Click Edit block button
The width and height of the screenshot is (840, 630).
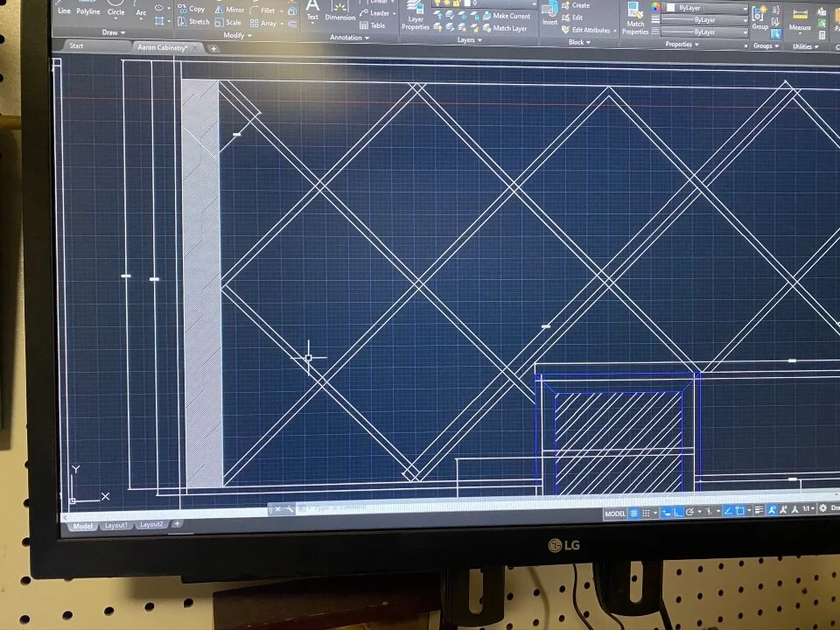coord(572,17)
